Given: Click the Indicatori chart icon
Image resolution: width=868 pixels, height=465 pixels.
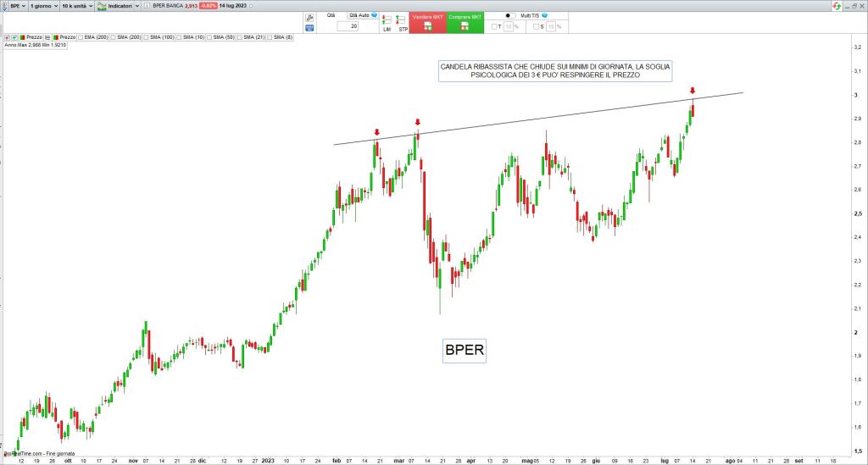Looking at the screenshot, I should tap(102, 6).
